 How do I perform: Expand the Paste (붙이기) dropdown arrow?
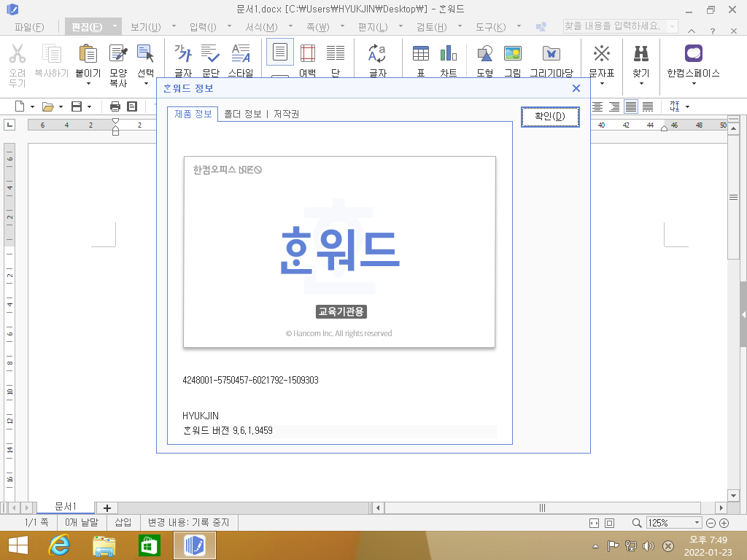pyautogui.click(x=88, y=84)
